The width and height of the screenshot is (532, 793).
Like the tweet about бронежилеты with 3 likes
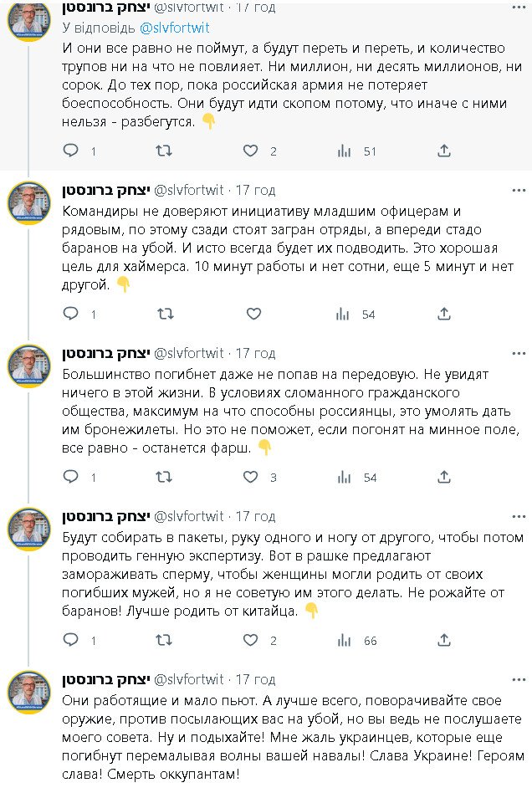(x=250, y=478)
